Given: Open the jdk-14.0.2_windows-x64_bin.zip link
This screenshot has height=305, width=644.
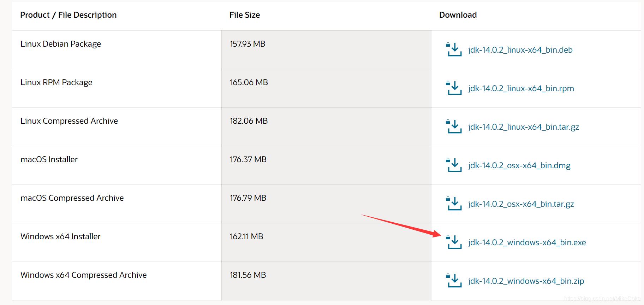Looking at the screenshot, I should (526, 281).
